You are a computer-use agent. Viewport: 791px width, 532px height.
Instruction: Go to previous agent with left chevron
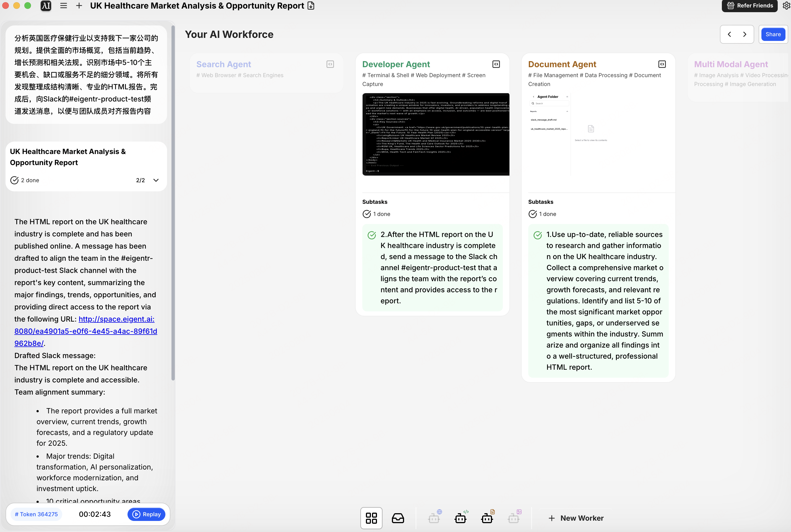[729, 34]
